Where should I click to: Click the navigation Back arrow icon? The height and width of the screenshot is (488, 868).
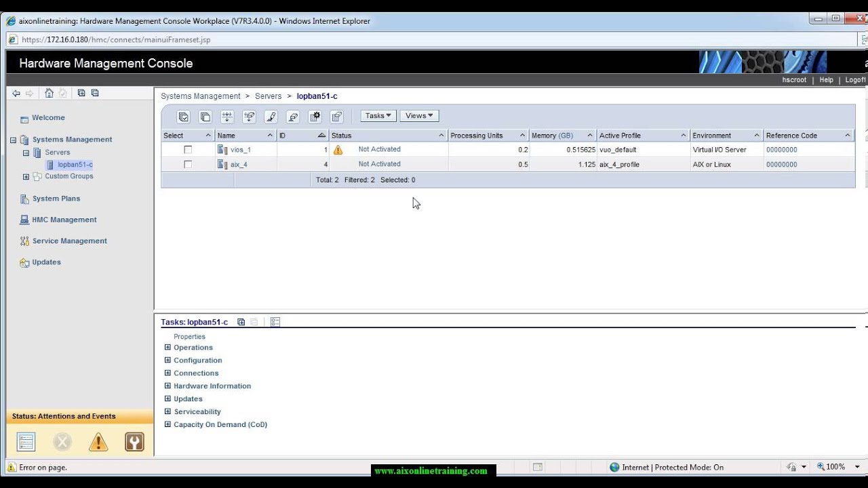point(16,94)
